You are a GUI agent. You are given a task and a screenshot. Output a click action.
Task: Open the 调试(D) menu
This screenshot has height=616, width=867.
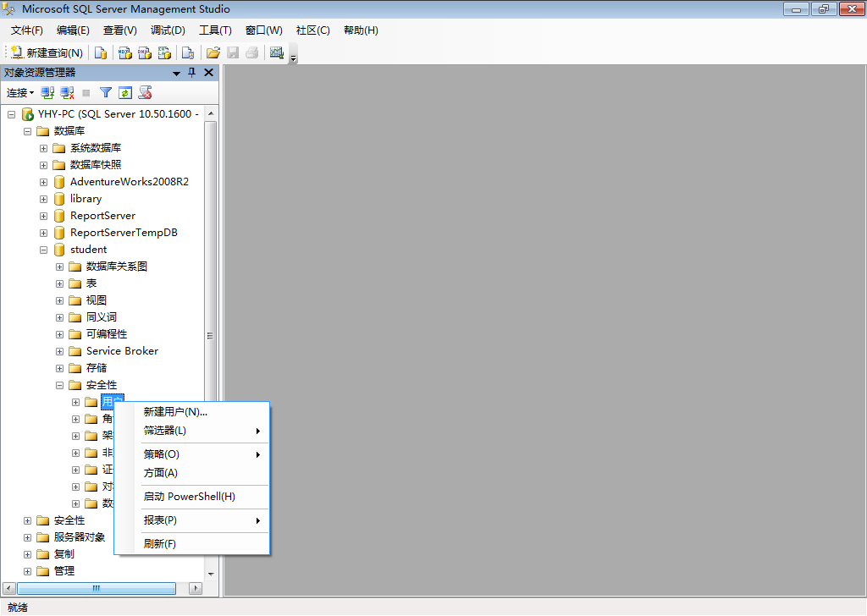(168, 30)
